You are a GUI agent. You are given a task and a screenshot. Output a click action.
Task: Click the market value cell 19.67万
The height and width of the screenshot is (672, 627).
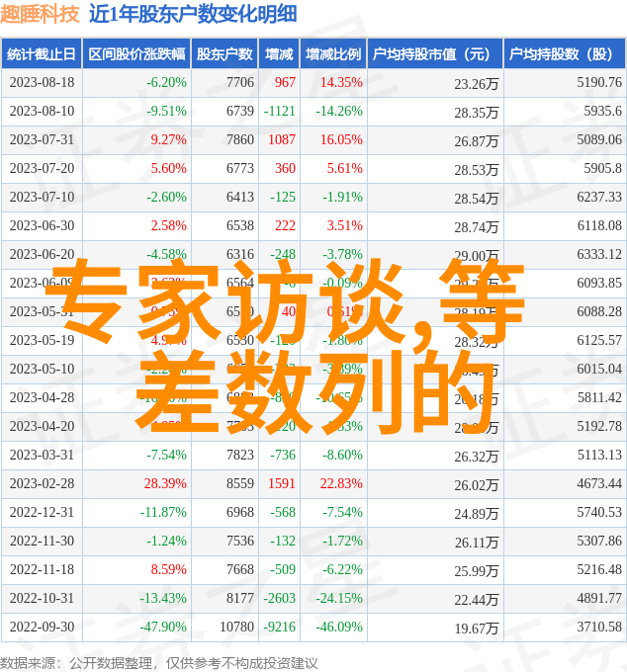pos(477,630)
